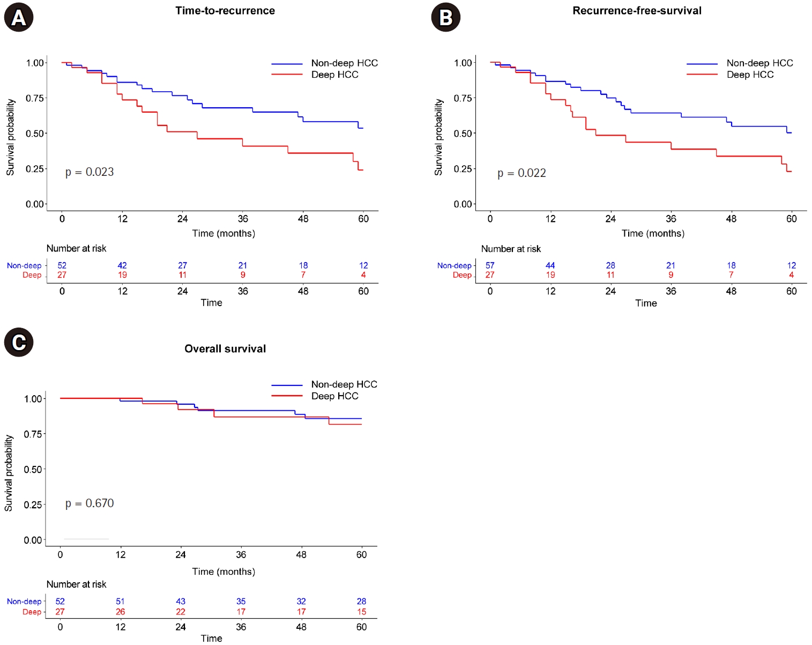The width and height of the screenshot is (812, 645).
Task: Click the "Overall survival" chart title
Action: pos(225,349)
